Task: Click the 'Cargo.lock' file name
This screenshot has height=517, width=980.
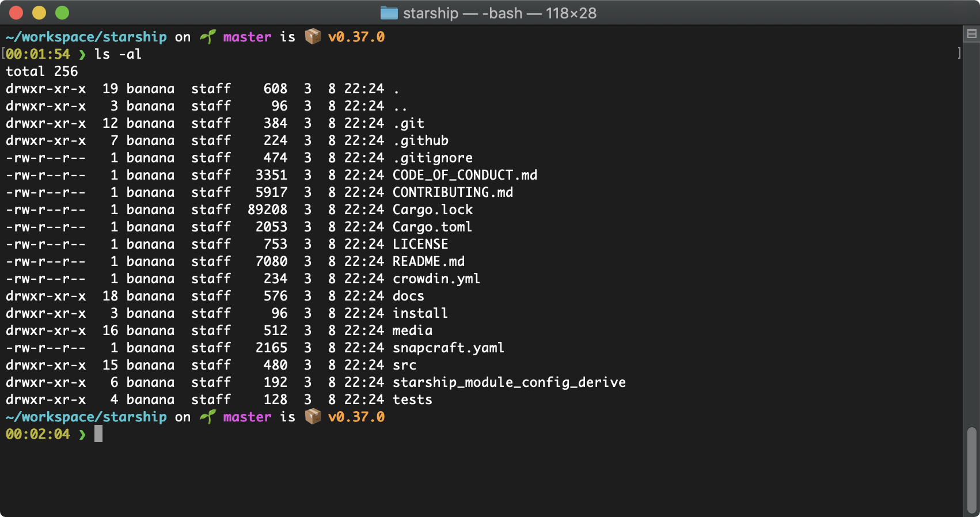Action: (433, 210)
